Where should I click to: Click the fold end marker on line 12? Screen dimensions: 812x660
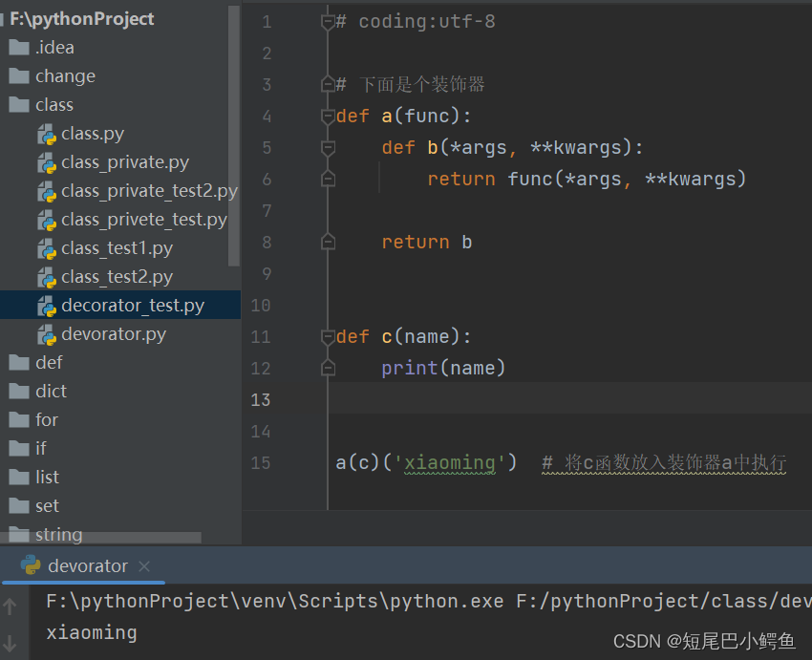pos(328,368)
